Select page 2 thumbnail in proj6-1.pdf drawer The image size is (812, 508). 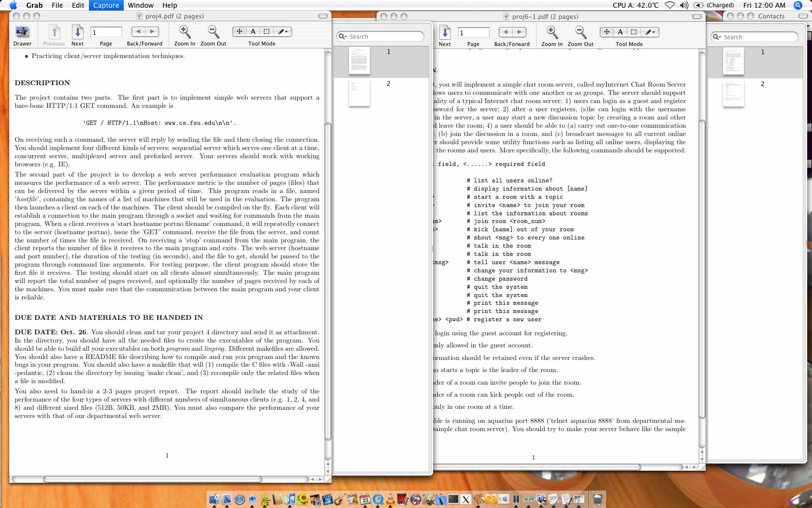click(x=733, y=93)
